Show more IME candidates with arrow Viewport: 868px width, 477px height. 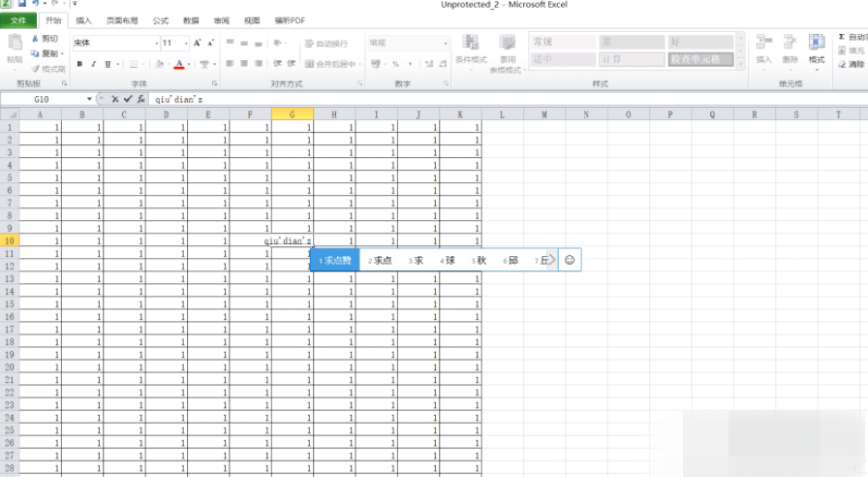551,260
